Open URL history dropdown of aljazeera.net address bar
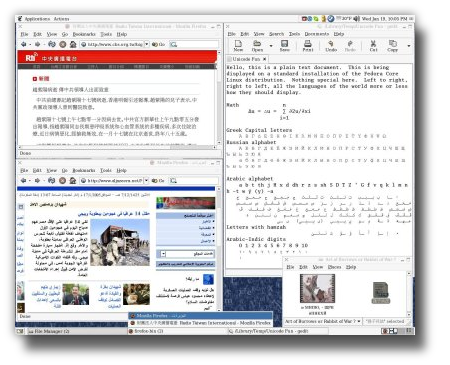The image size is (450, 365). [x=146, y=180]
